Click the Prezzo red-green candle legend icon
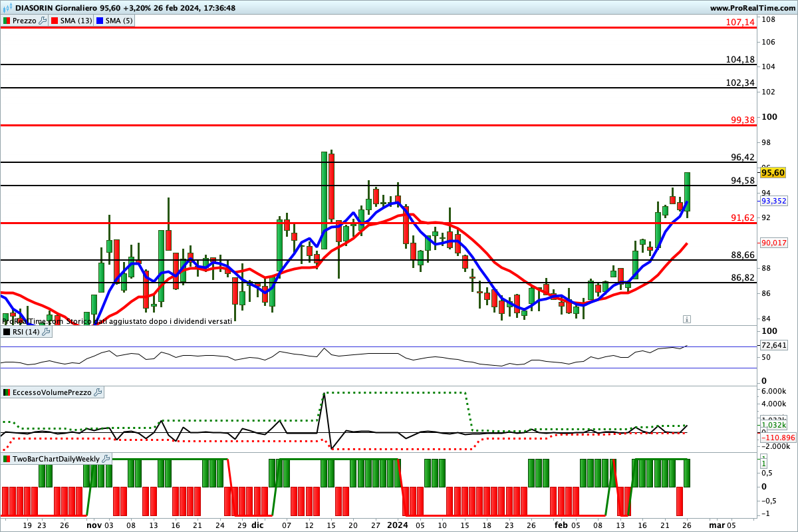Viewport: 798px width, 532px height. pyautogui.click(x=7, y=21)
